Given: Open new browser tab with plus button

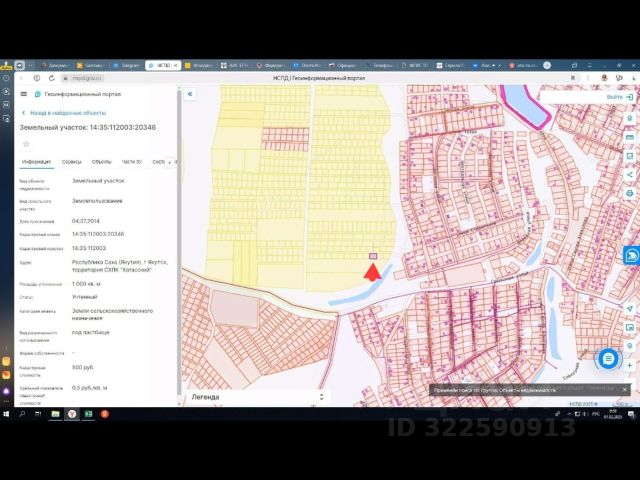Looking at the screenshot, I should pos(547,65).
